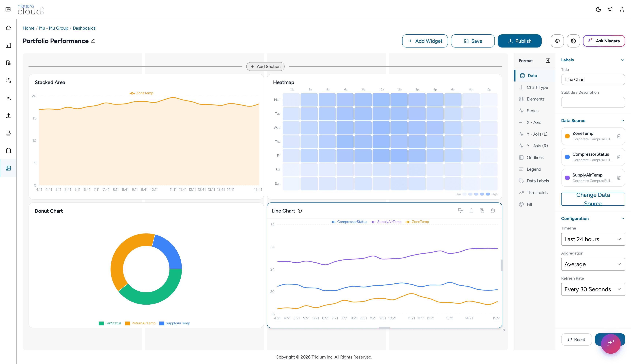This screenshot has height=364, width=631.
Task: Select the Data Labels format tab
Action: [534, 181]
